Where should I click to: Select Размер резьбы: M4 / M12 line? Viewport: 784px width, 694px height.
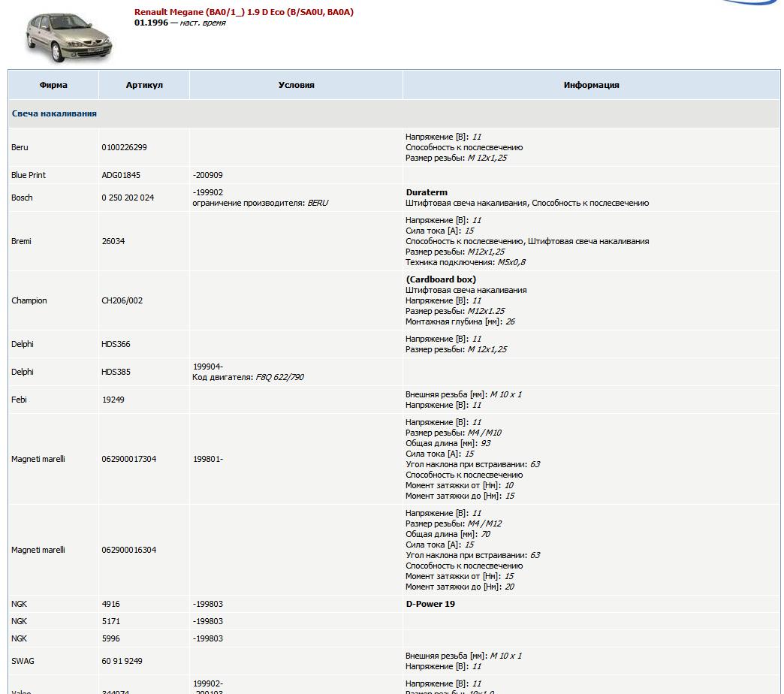(x=454, y=524)
